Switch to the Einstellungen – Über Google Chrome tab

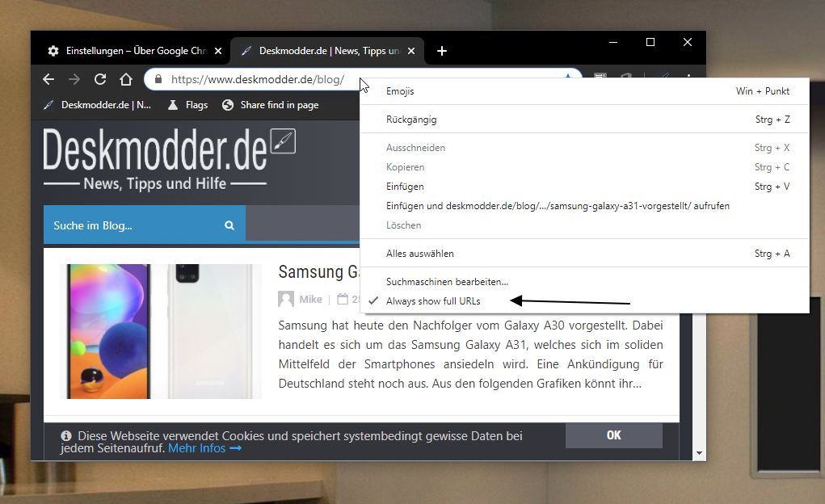point(135,51)
